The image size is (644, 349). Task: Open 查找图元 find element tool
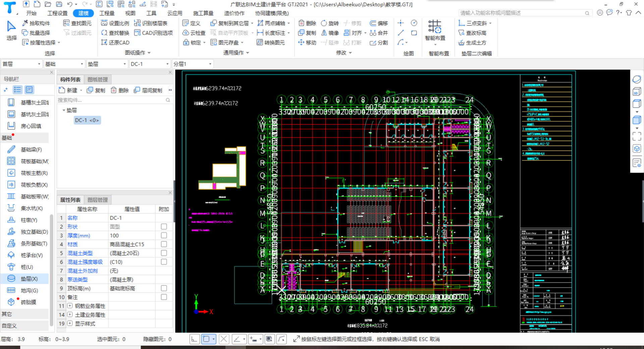click(77, 23)
